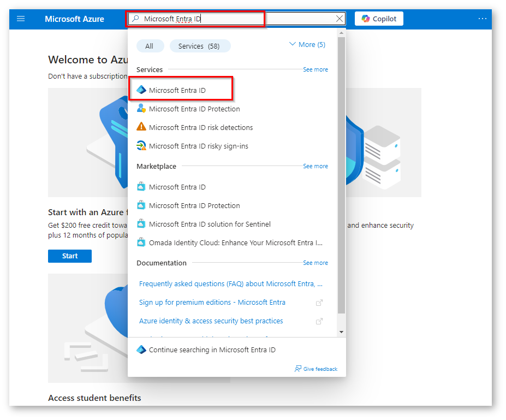Continue searching in Microsoft Entra ID
The image size is (506, 420).
pos(212,350)
